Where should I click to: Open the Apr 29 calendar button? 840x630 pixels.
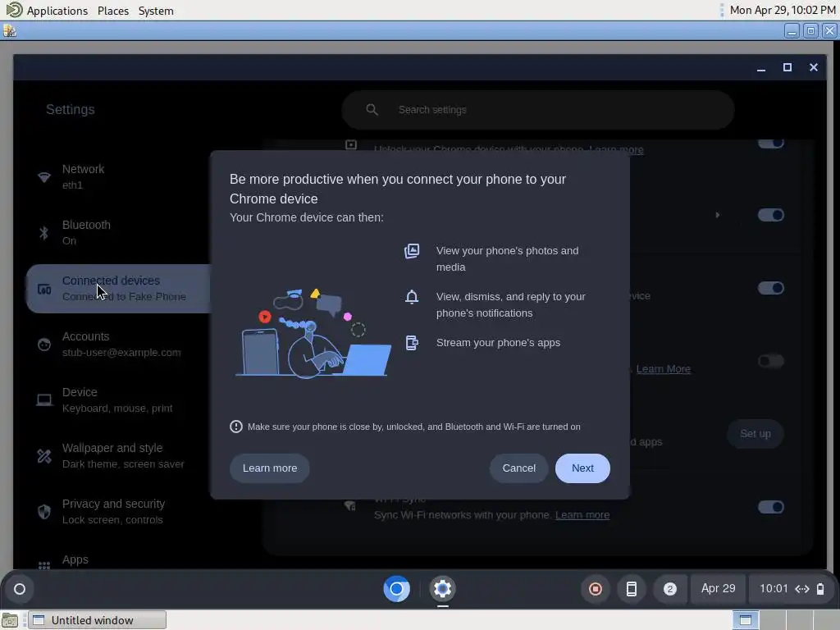tap(718, 589)
